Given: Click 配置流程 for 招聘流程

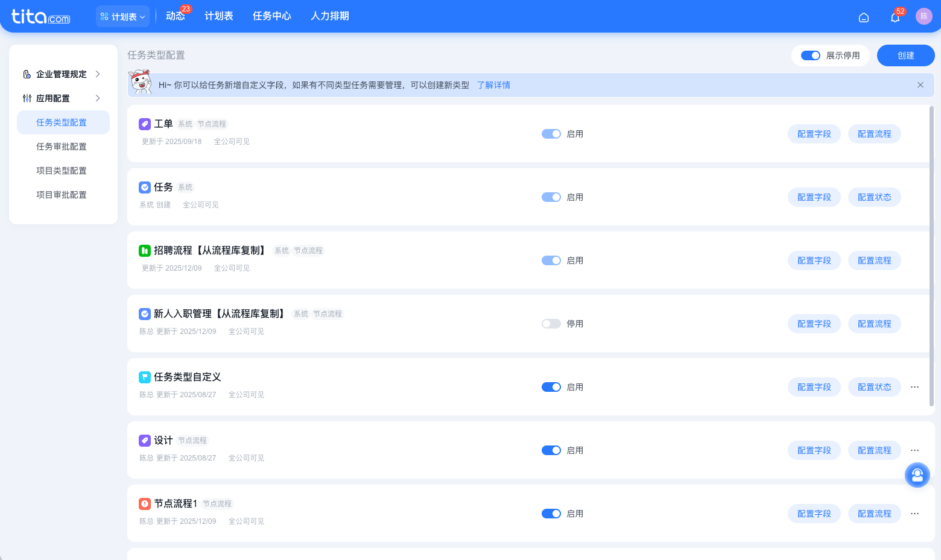Looking at the screenshot, I should coord(875,260).
